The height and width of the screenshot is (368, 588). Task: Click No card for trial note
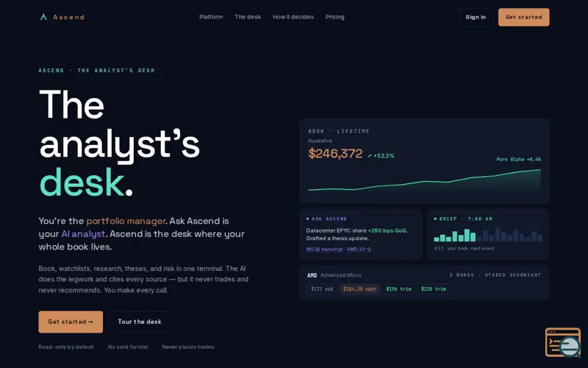(x=128, y=347)
